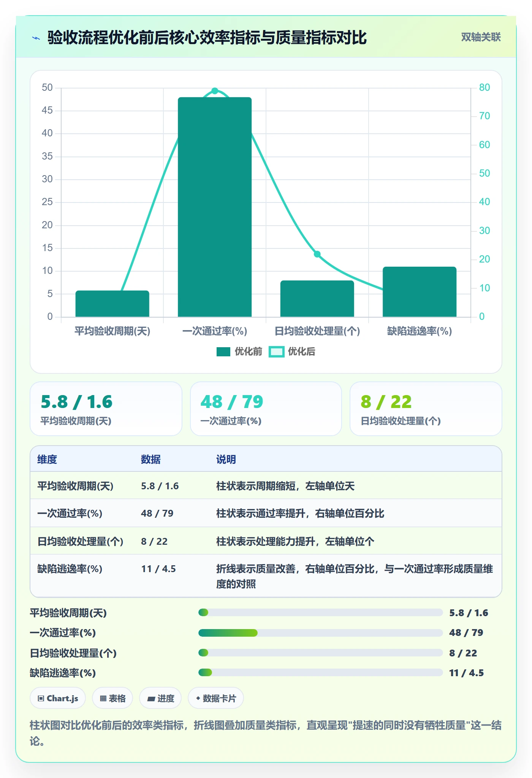
Task: Click the footer summary starting with 柱状图对比优化前后
Action: (x=266, y=733)
